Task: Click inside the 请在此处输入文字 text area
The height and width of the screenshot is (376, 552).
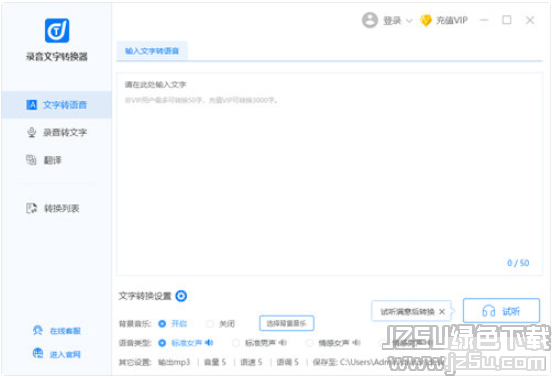Action: click(330, 174)
